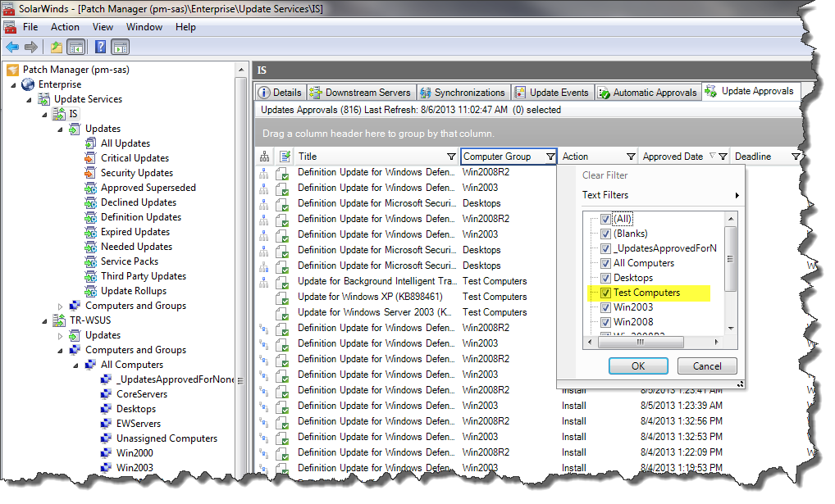Viewport: 835px width, 504px height.
Task: Collapse the Enterprise tree node
Action: pyautogui.click(x=13, y=85)
